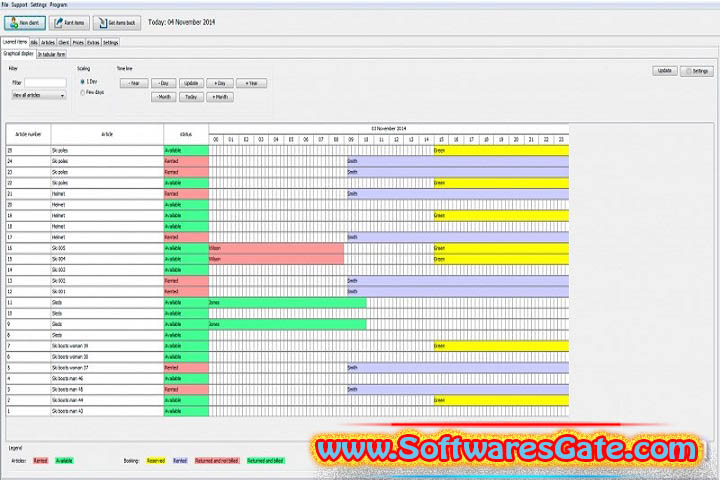Viewport: 720px width, 480px height.
Task: Select the Smith rental bar on article 21 Helmet
Action: point(458,194)
